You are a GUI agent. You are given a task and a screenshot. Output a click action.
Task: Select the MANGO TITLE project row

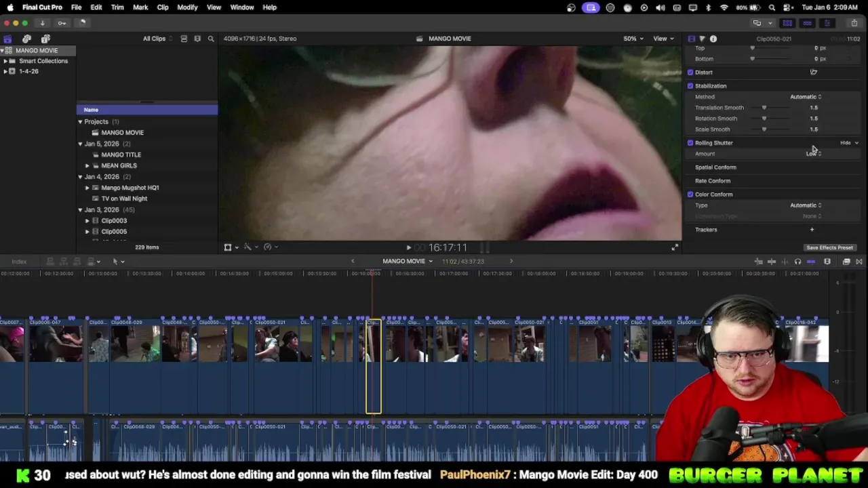coord(147,155)
